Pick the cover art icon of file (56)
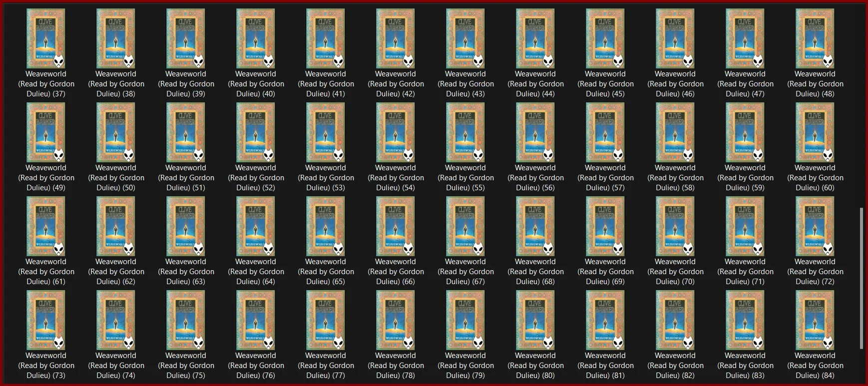Viewport: 868px width, 386px height. pos(535,132)
